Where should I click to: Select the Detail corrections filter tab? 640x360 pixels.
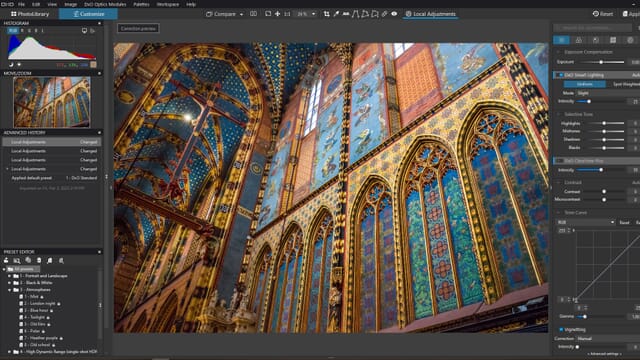point(596,40)
